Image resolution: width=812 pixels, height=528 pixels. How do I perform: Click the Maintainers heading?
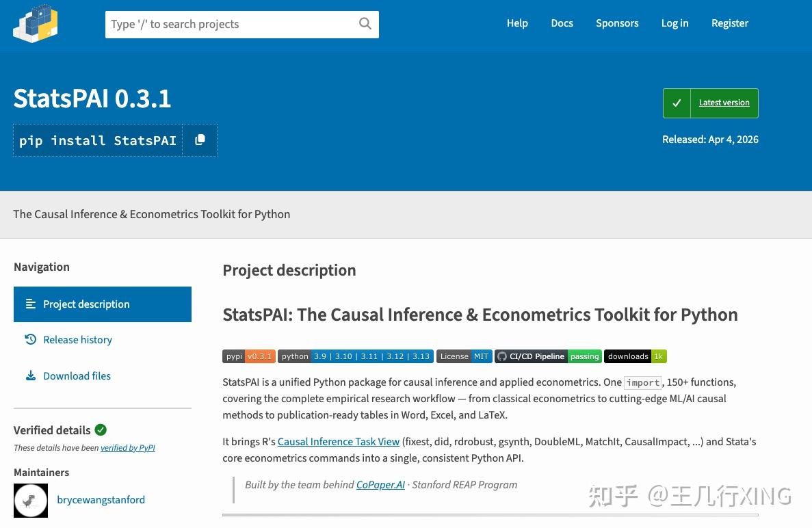click(42, 472)
